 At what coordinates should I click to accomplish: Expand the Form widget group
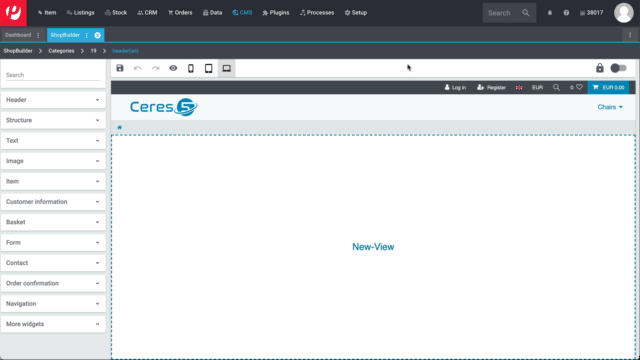53,242
